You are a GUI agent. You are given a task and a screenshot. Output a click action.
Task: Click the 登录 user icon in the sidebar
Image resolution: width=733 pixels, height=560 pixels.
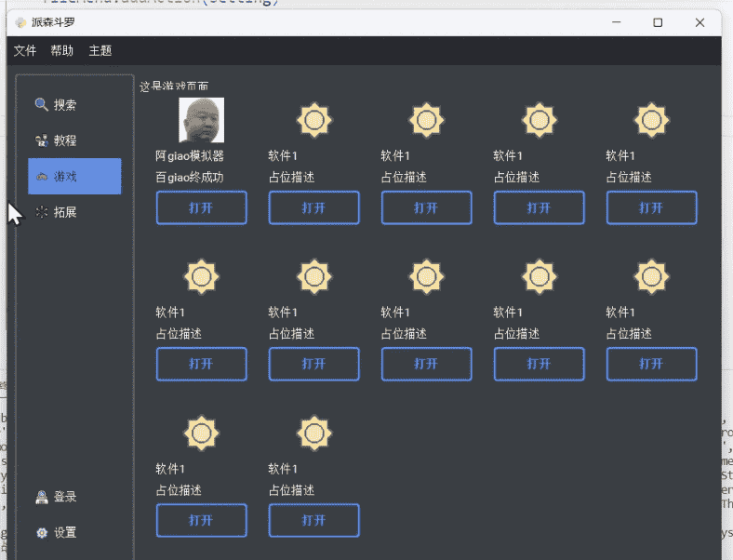point(42,497)
